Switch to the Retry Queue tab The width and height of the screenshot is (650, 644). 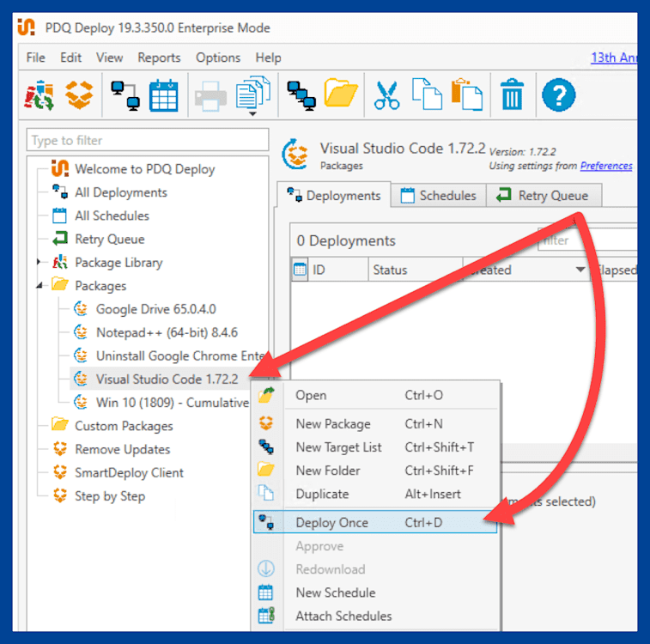(x=544, y=195)
